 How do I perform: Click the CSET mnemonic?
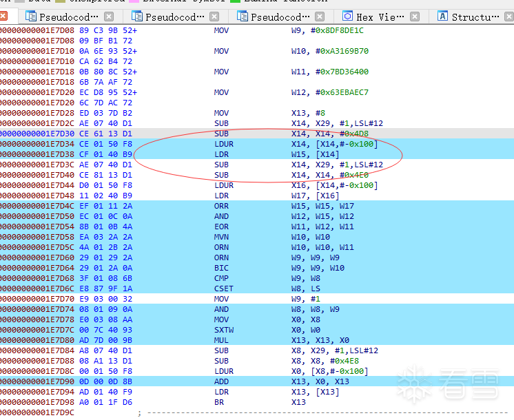pos(223,288)
